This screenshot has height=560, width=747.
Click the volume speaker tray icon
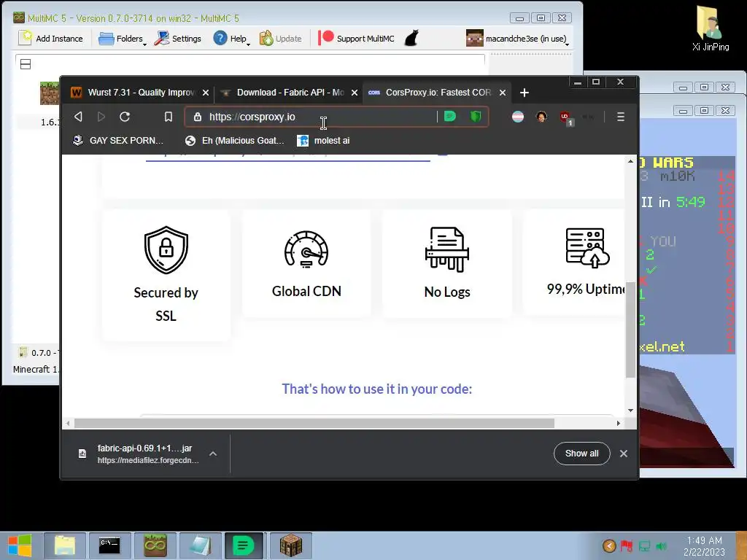pos(661,545)
